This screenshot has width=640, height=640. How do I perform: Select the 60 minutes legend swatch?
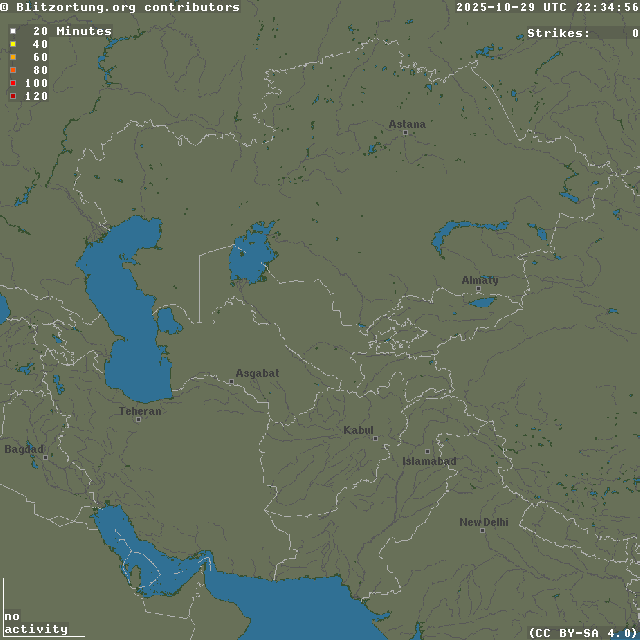[x=13, y=58]
